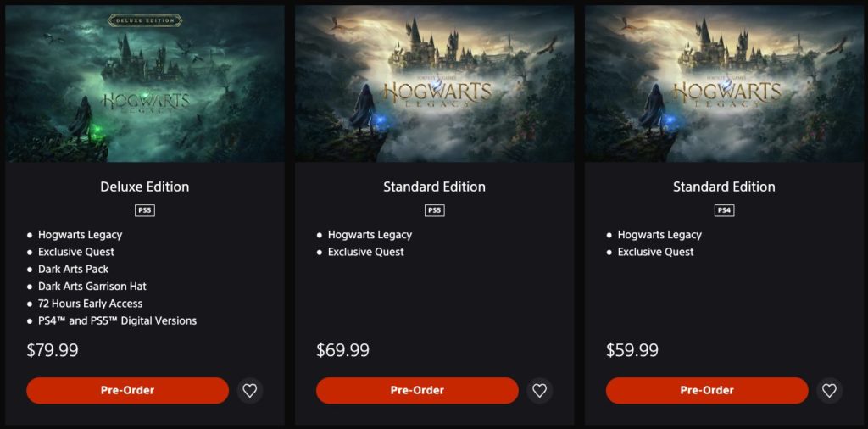Click the PS5 badge under middle Standard Edition
Image resolution: width=868 pixels, height=429 pixels.
(x=435, y=211)
